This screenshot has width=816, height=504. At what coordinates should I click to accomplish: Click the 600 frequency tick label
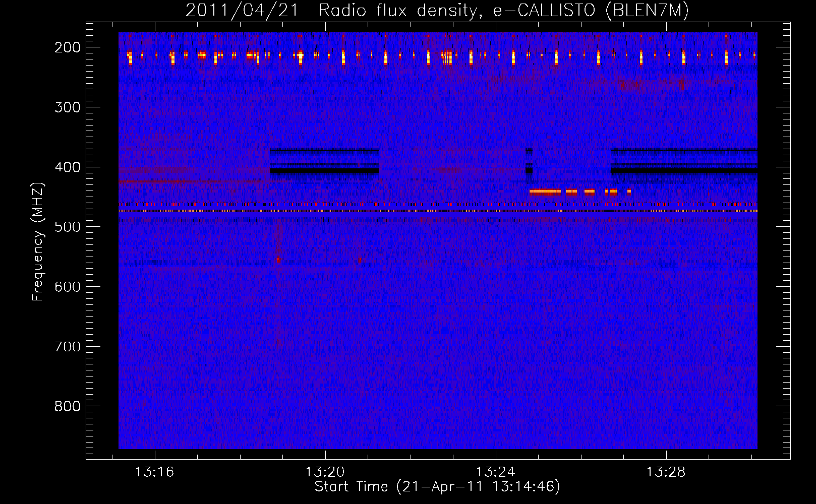click(x=68, y=286)
